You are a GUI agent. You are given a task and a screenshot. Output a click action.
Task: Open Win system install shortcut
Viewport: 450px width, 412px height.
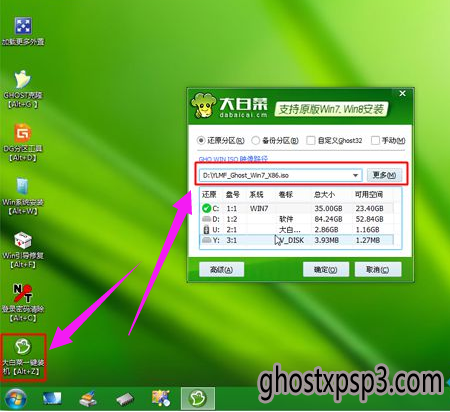(x=23, y=196)
